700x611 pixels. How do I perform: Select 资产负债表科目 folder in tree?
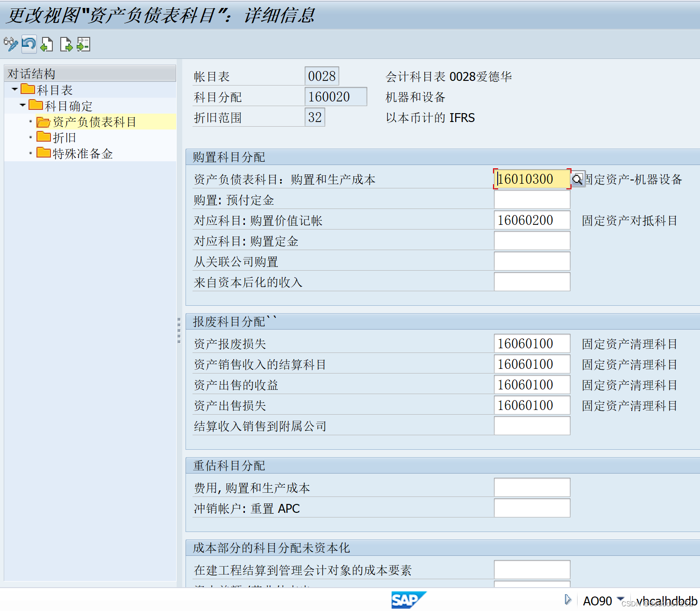click(86, 122)
